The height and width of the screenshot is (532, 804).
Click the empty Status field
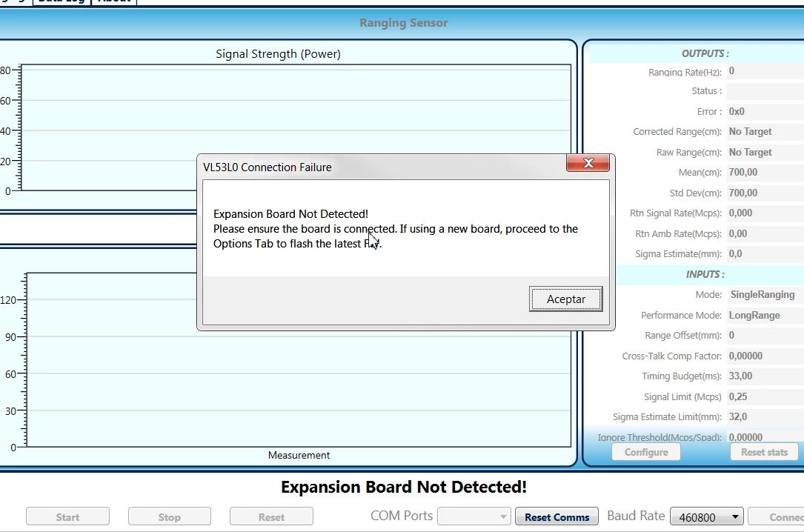click(x=765, y=90)
